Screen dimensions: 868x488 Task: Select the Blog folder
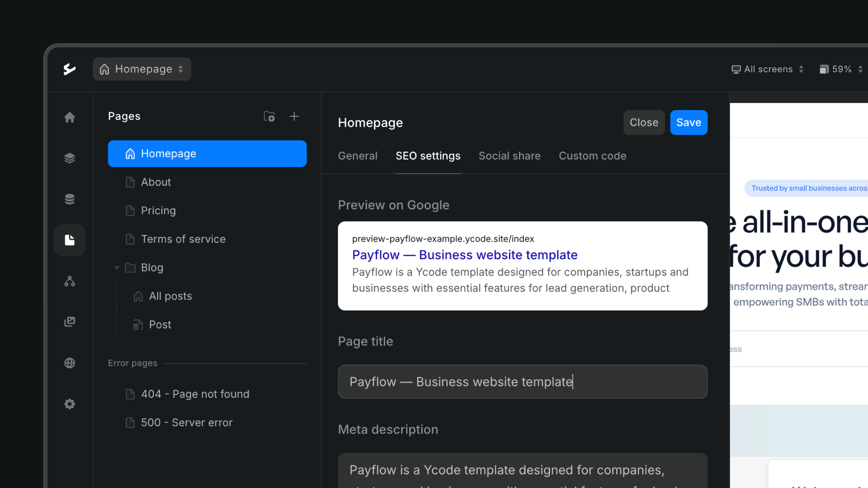[207, 268]
